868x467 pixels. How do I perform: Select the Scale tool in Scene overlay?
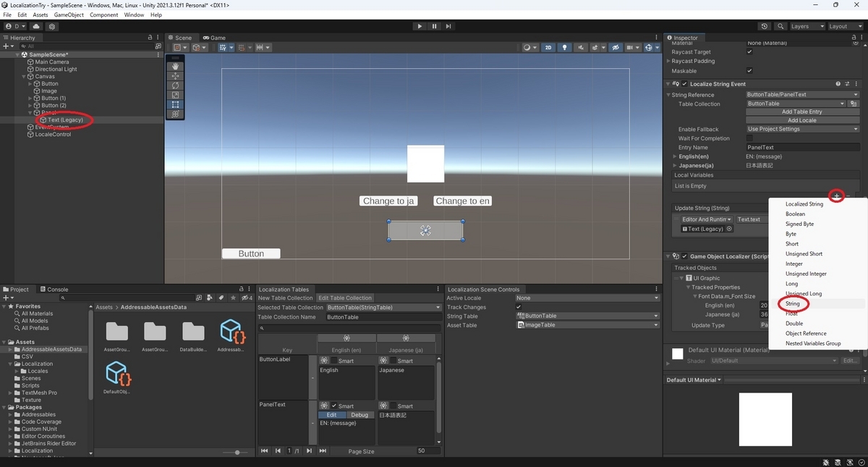point(174,95)
